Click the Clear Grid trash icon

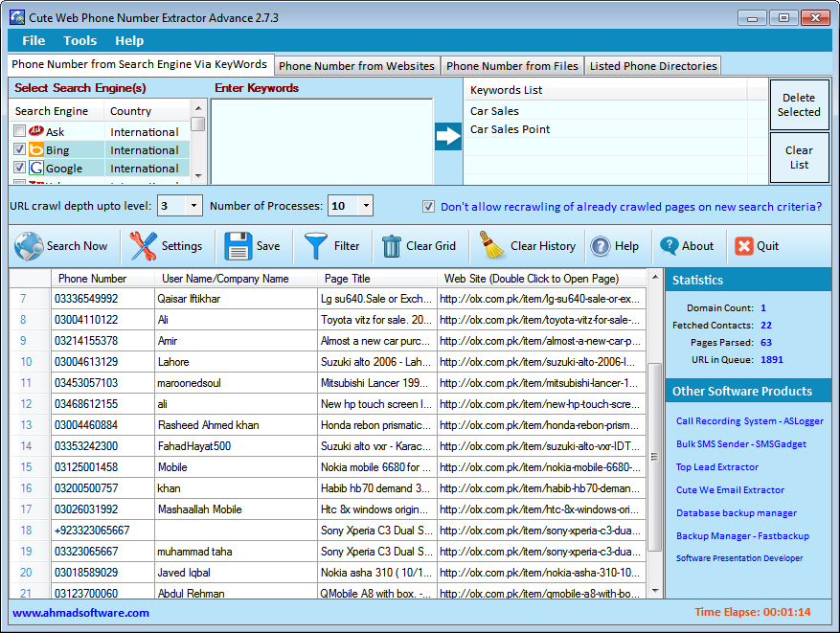point(392,246)
